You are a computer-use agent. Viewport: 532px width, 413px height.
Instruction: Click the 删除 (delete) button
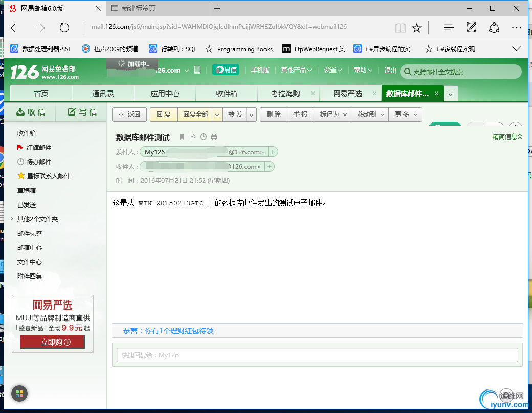[x=273, y=114]
